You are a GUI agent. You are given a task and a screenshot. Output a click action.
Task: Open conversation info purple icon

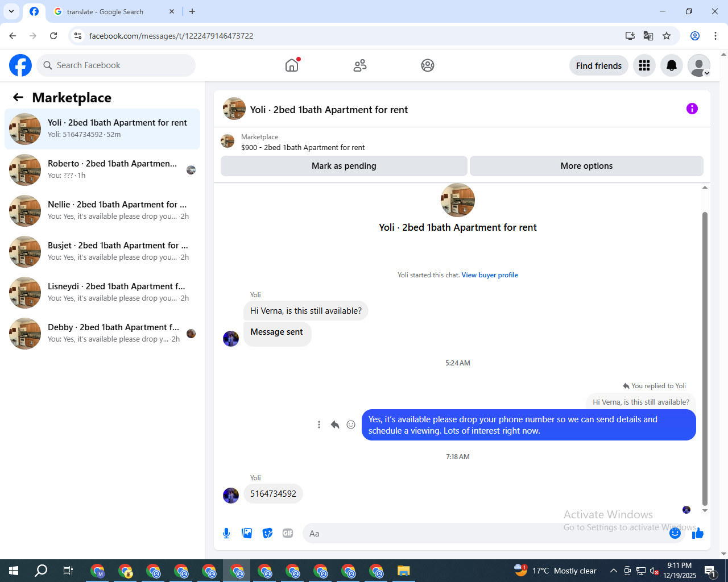click(692, 109)
